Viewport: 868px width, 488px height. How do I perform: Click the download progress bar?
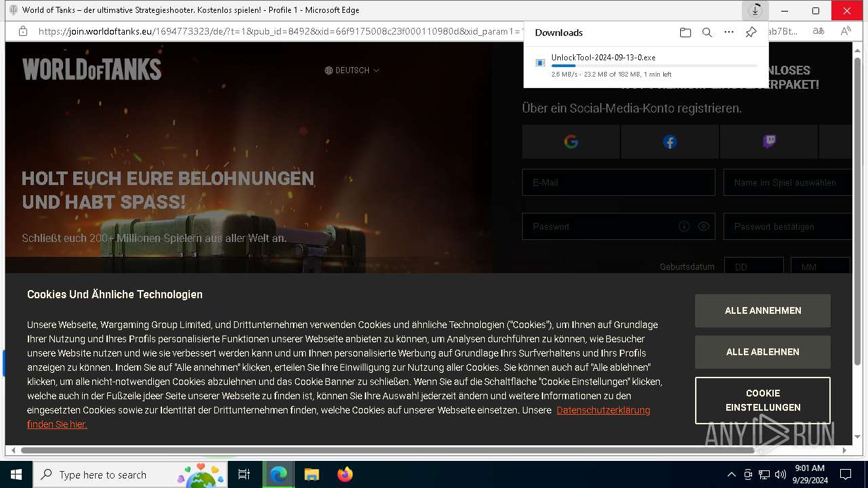(x=654, y=66)
